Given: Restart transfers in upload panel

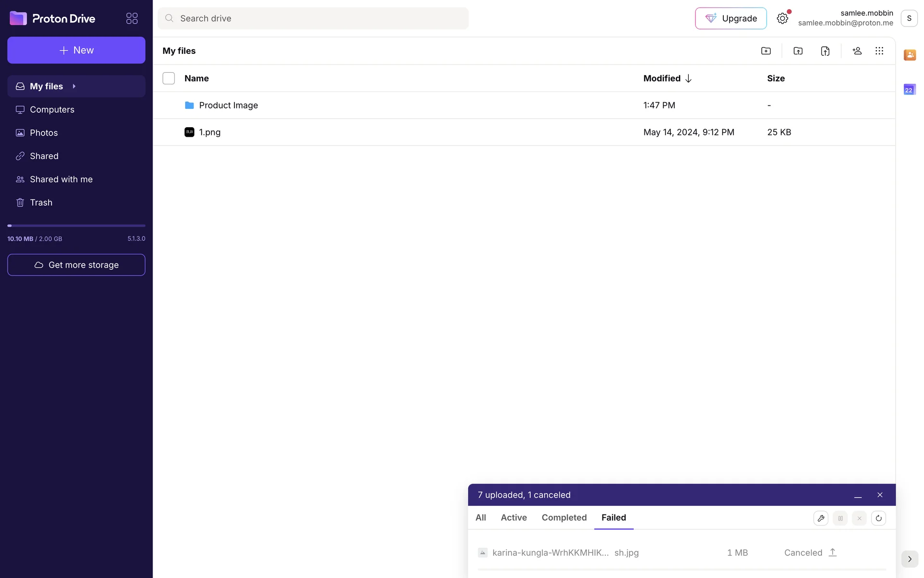Looking at the screenshot, I should point(878,518).
